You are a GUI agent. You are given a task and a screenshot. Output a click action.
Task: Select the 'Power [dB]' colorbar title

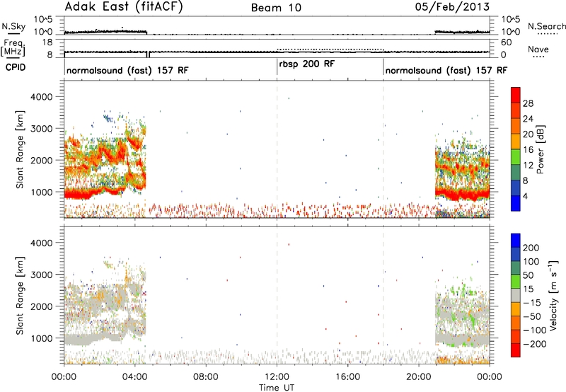(541, 149)
